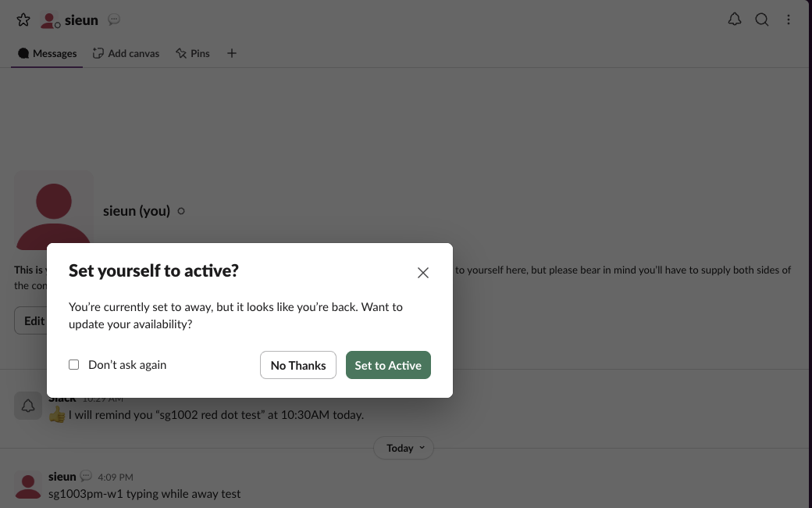The height and width of the screenshot is (508, 812).
Task: Add a new tab with plus icon
Action: point(231,53)
